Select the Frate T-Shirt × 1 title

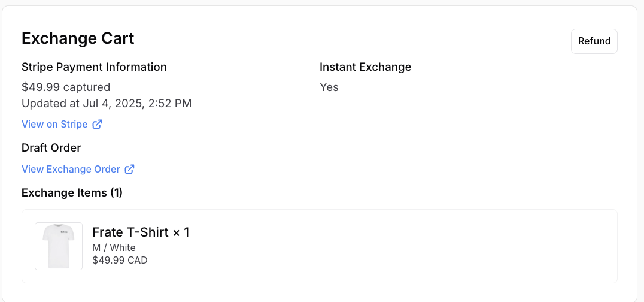(141, 232)
